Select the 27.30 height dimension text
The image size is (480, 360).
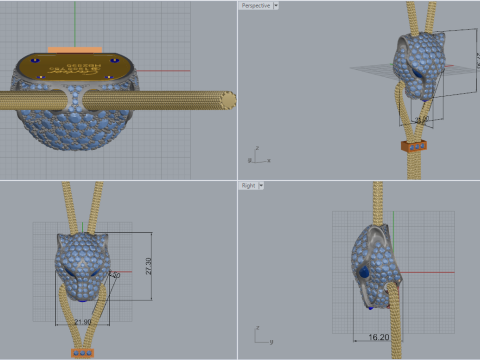click(149, 266)
